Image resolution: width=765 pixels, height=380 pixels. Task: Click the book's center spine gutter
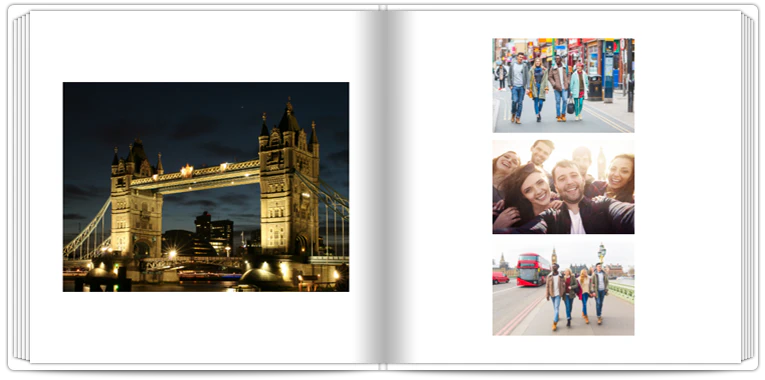(383, 187)
